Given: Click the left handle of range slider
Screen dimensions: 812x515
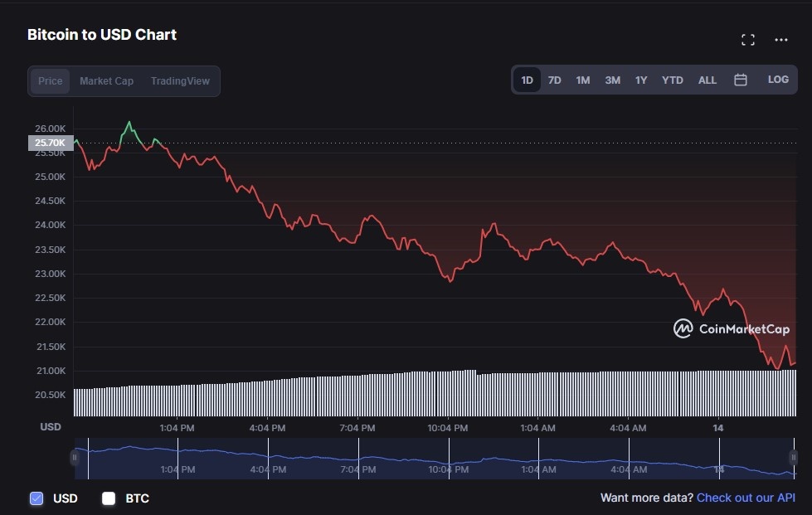Looking at the screenshot, I should tap(75, 458).
